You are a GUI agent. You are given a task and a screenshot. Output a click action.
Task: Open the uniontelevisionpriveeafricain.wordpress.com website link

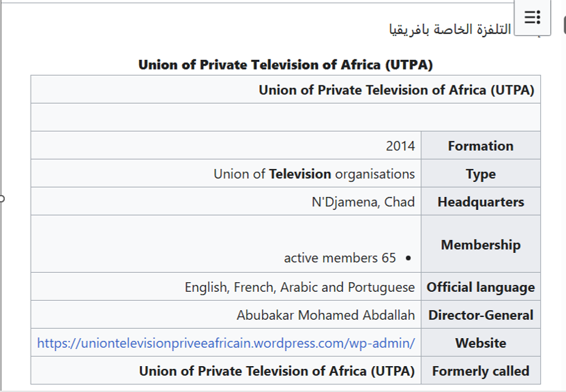(x=226, y=343)
